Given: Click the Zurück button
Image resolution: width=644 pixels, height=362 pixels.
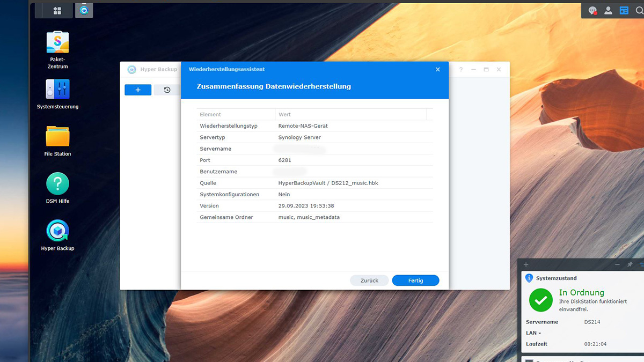Looking at the screenshot, I should pyautogui.click(x=369, y=280).
